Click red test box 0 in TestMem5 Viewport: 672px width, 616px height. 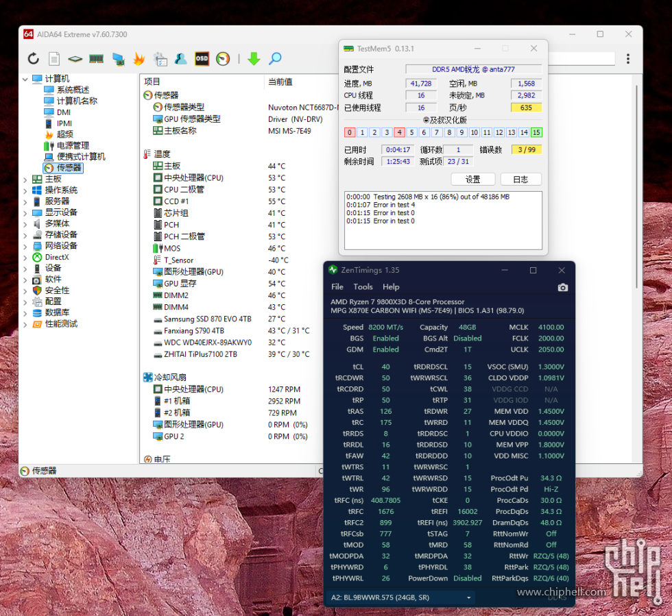click(350, 132)
